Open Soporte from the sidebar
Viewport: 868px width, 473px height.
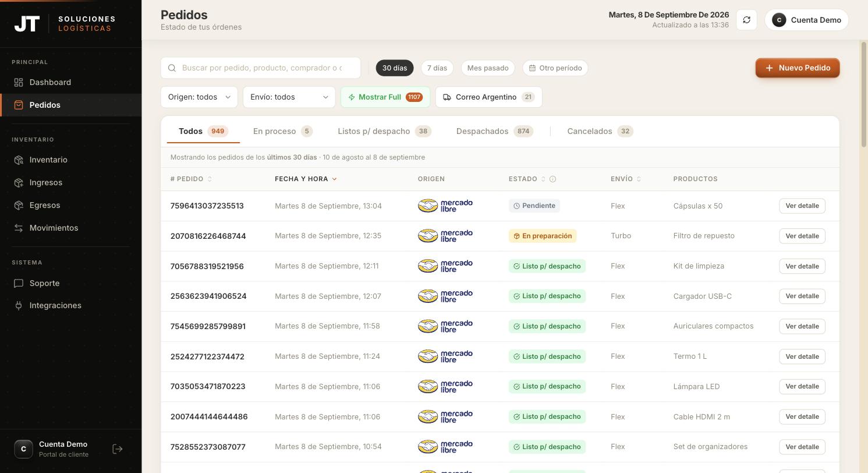tap(70, 283)
